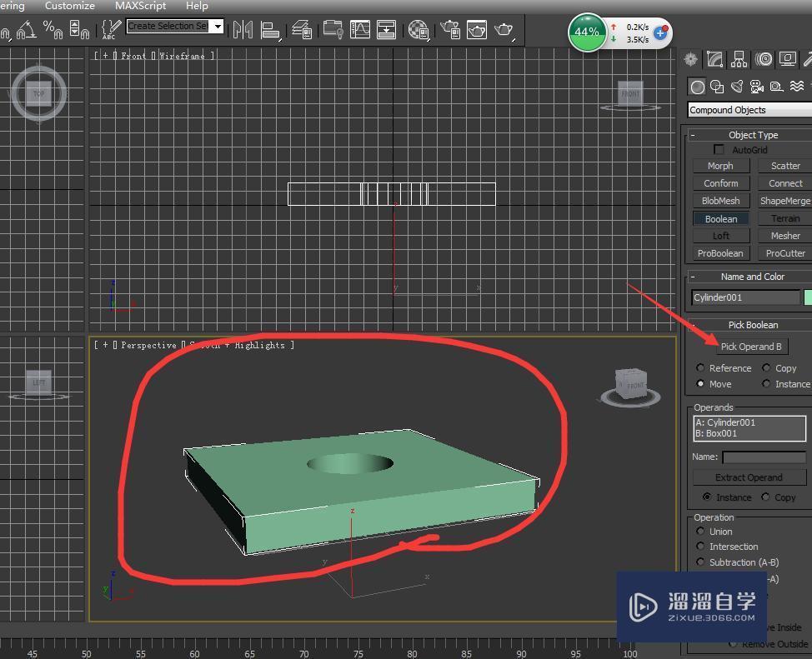Image resolution: width=812 pixels, height=659 pixels.
Task: Open the Create Selection Set dropdown
Action: click(x=217, y=26)
